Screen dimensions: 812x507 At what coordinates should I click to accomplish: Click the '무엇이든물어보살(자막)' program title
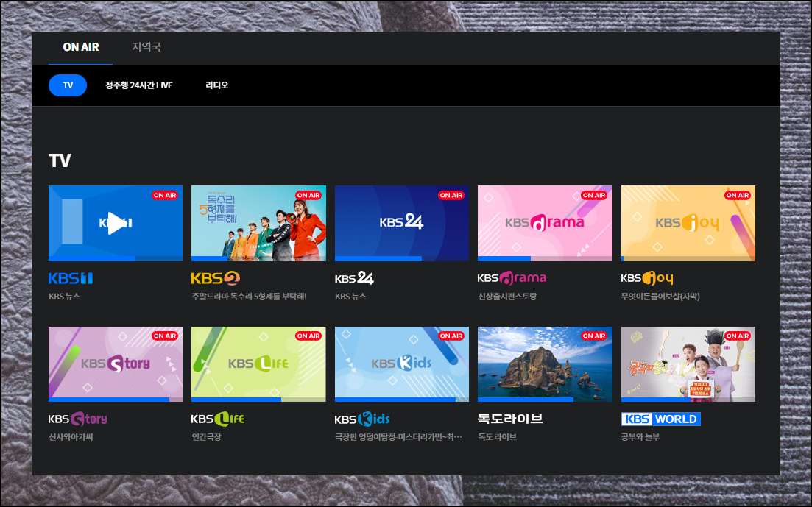pos(660,297)
